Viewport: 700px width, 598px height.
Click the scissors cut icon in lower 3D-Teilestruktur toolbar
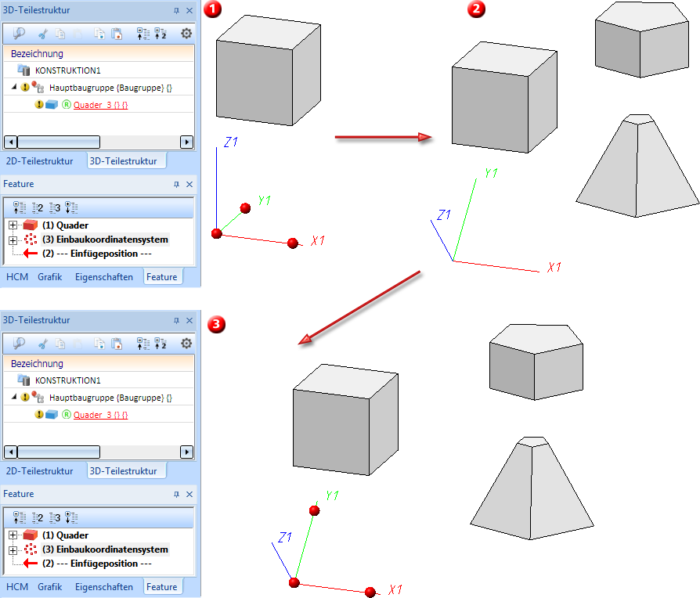[x=43, y=344]
